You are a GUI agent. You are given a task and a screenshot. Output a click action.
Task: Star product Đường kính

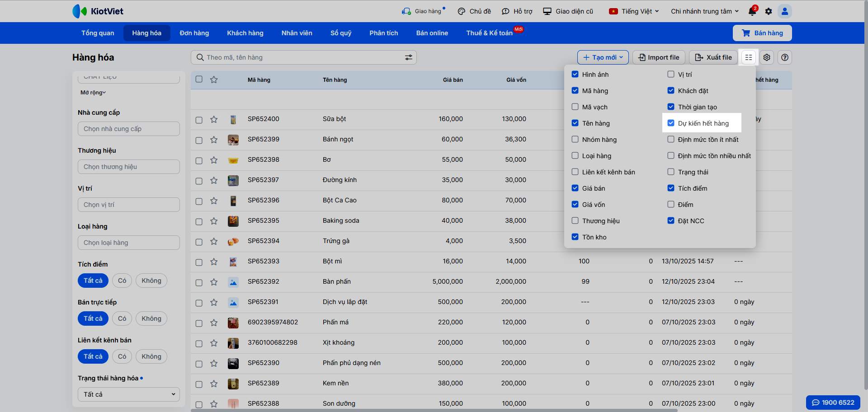click(x=214, y=180)
